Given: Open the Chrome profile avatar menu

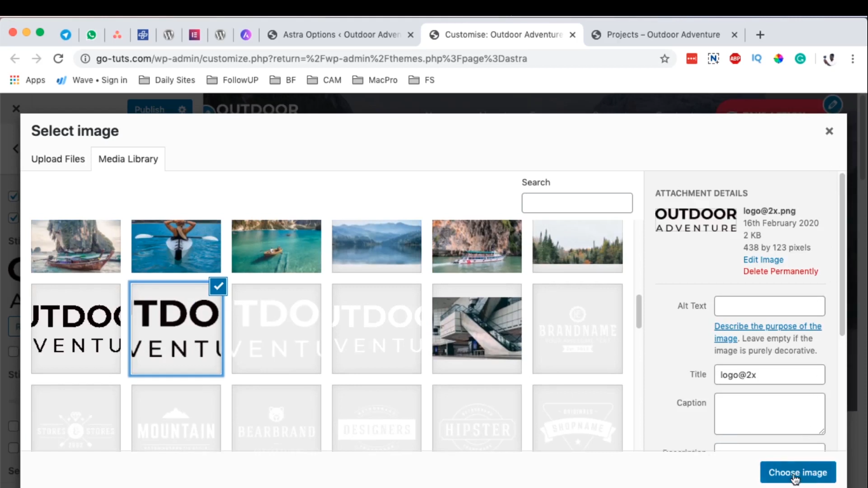Looking at the screenshot, I should click(828, 59).
